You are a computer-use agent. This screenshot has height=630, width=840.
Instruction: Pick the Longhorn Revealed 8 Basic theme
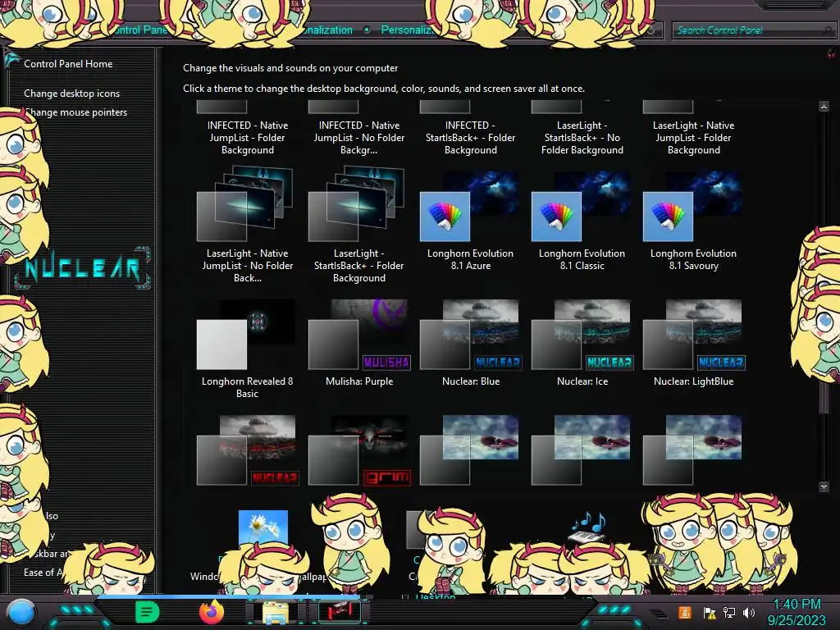[248, 348]
